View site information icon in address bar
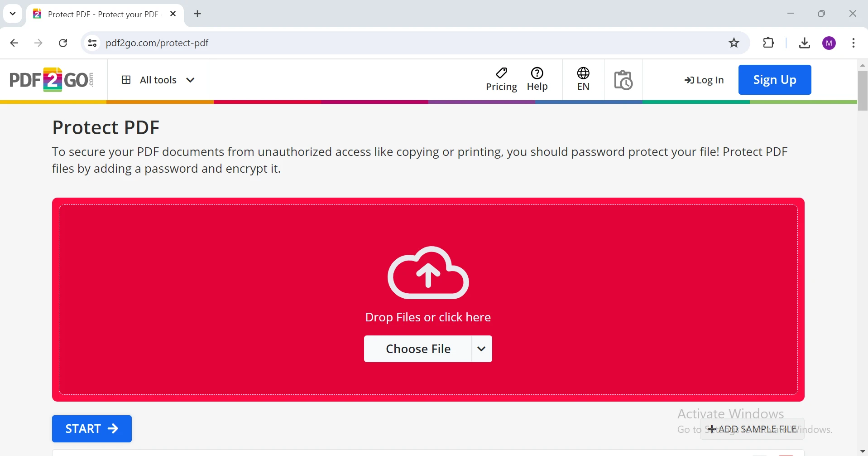Image resolution: width=868 pixels, height=456 pixels. tap(92, 43)
